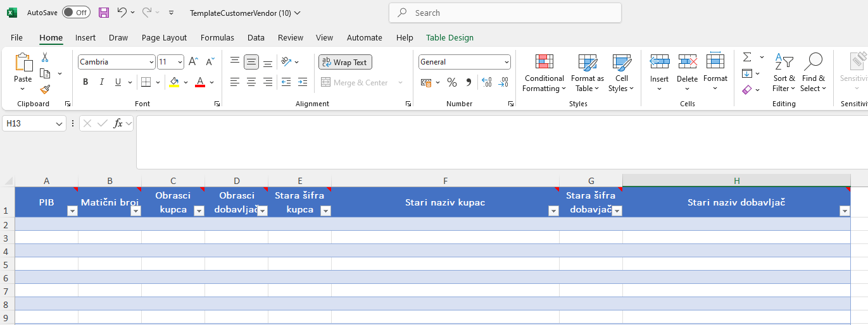Open the PIB column filter dropdown

(72, 211)
